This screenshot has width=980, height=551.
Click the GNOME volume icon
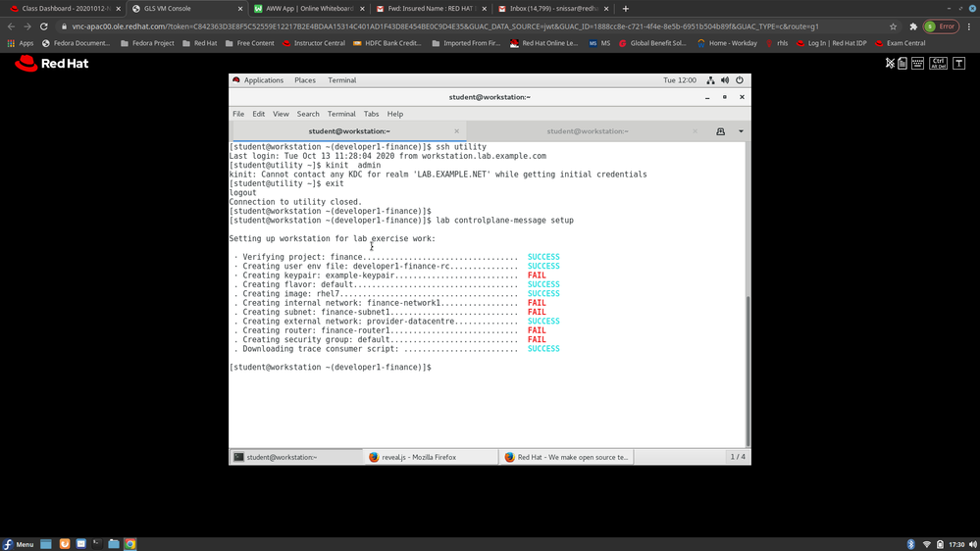[724, 80]
